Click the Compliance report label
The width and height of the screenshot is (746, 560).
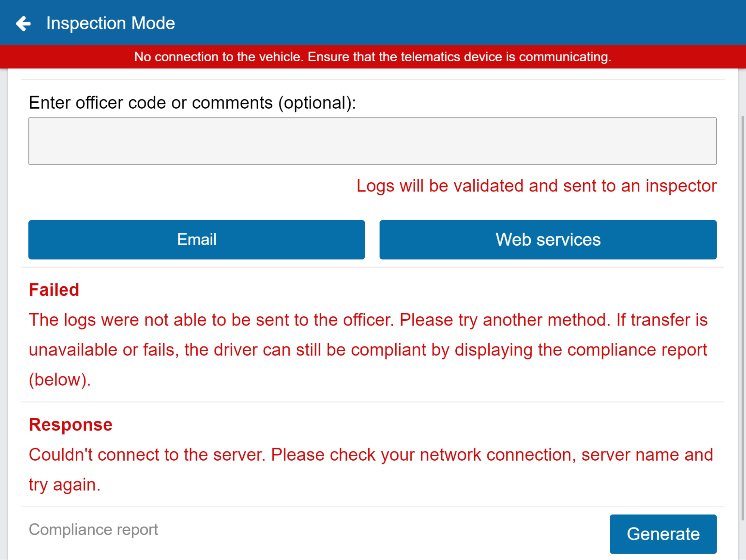pyautogui.click(x=93, y=529)
